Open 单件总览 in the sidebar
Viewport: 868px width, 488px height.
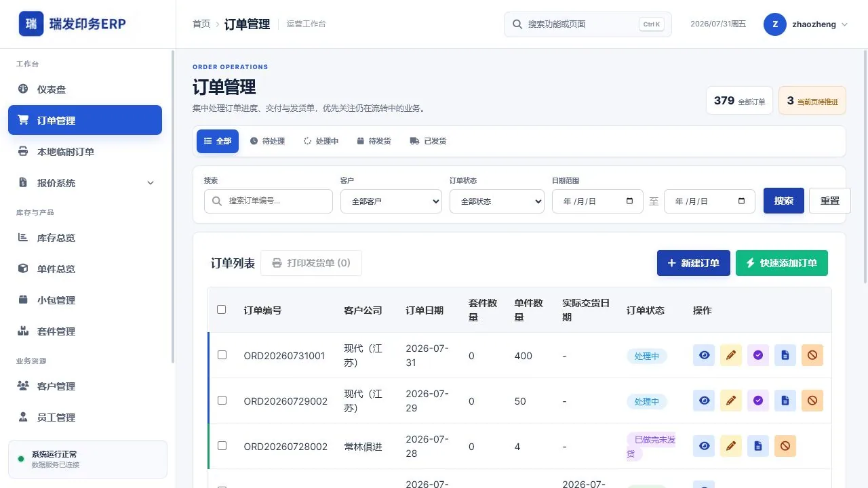(x=85, y=269)
